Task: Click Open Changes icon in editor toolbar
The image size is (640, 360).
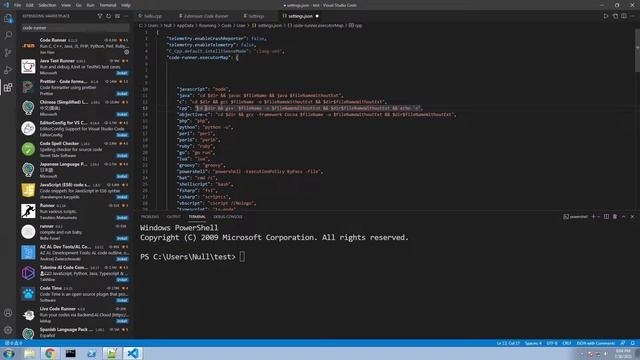Action: tap(615, 16)
